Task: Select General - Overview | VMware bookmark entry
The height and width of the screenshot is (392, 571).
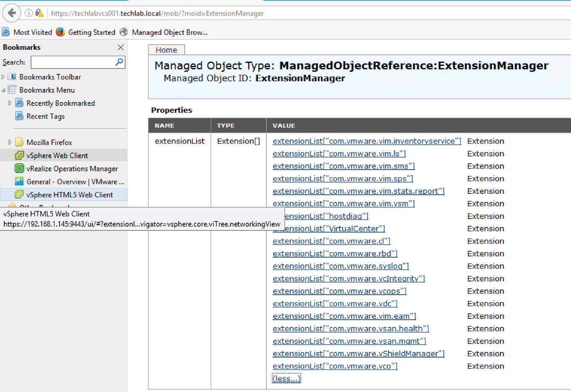Action: [x=75, y=182]
